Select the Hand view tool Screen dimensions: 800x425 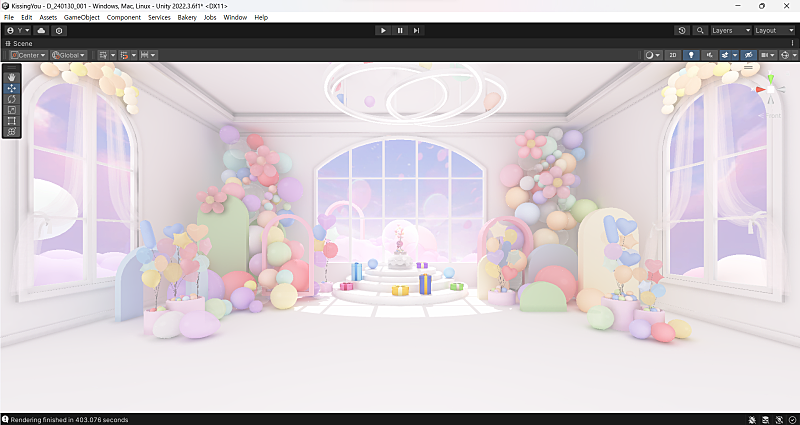(x=11, y=77)
